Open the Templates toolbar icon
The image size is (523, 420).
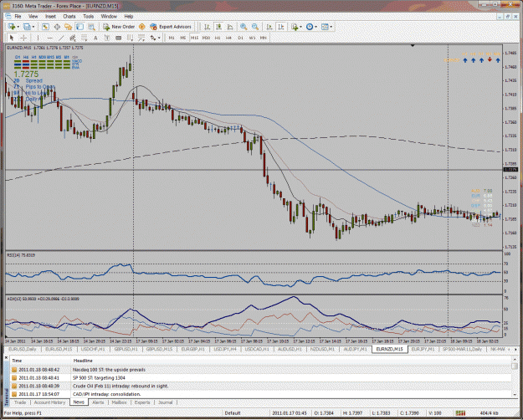[325, 27]
